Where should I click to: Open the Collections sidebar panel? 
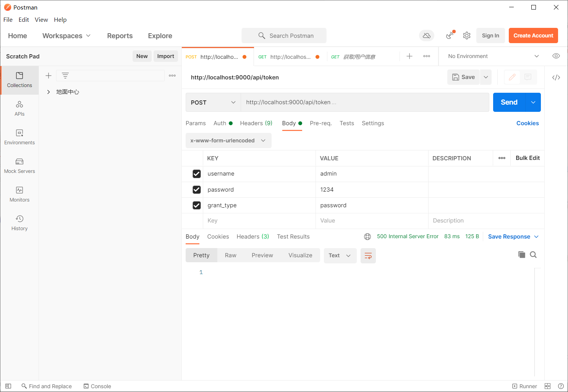coord(19,80)
